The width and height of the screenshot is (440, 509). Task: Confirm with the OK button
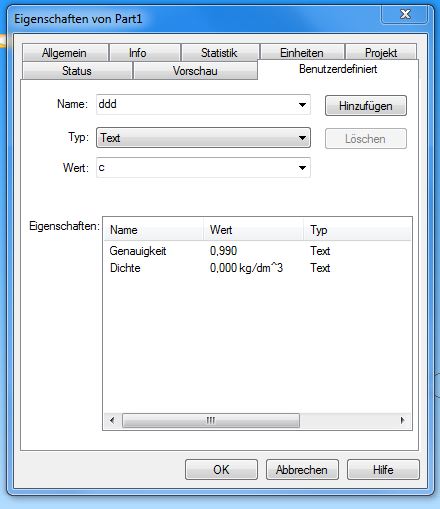point(221,470)
